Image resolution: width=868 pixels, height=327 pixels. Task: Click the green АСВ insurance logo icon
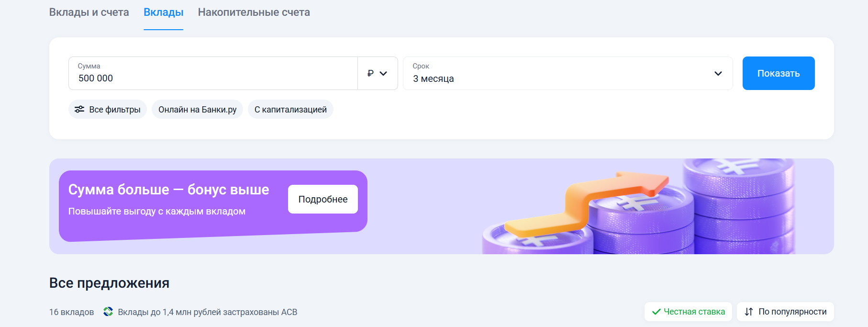click(x=108, y=312)
